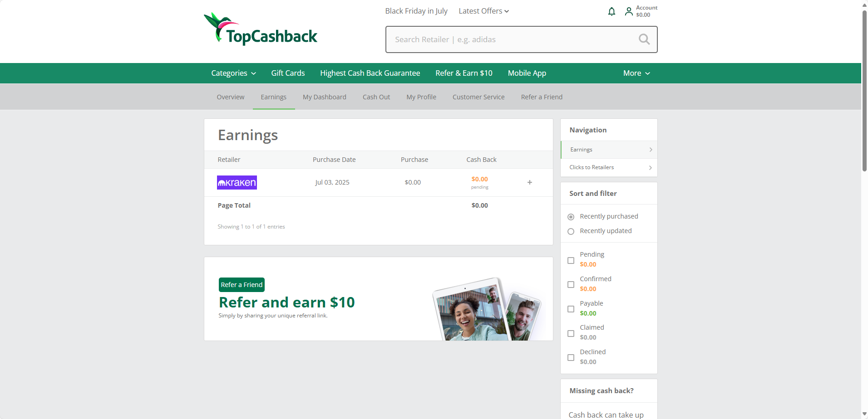Open the Gift Cards menu item
The width and height of the screenshot is (868, 419).
point(288,73)
